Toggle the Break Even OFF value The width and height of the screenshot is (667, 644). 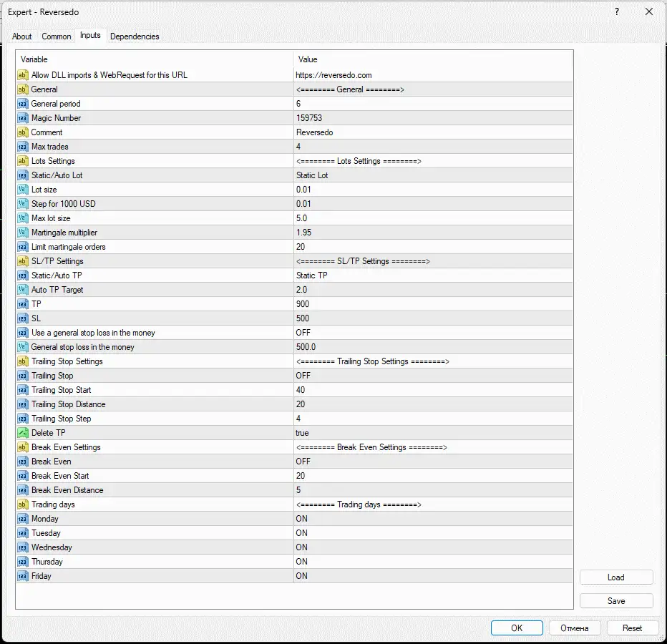tap(303, 462)
